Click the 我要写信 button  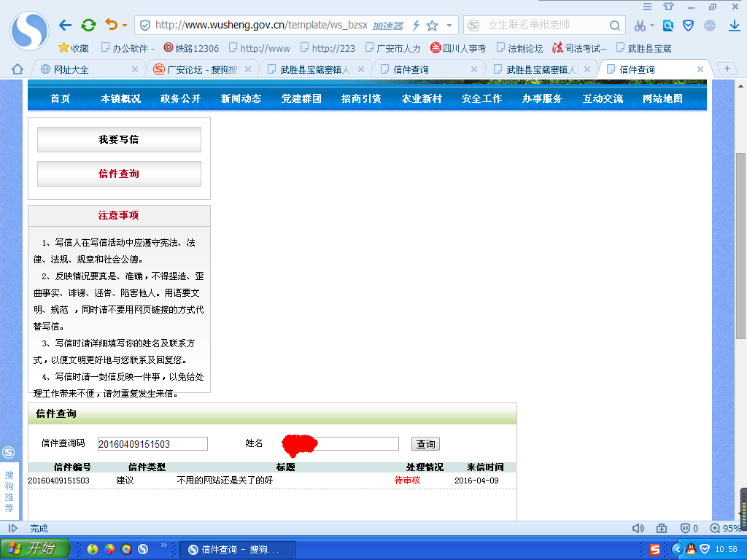tap(119, 139)
